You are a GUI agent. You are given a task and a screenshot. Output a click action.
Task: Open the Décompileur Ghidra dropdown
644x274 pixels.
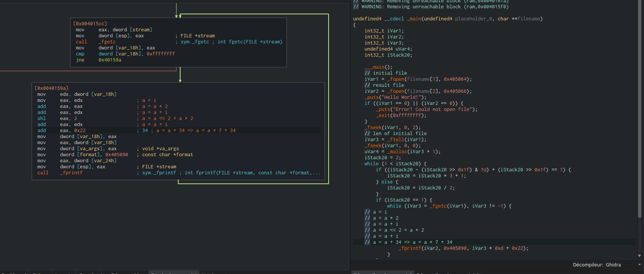(623, 265)
